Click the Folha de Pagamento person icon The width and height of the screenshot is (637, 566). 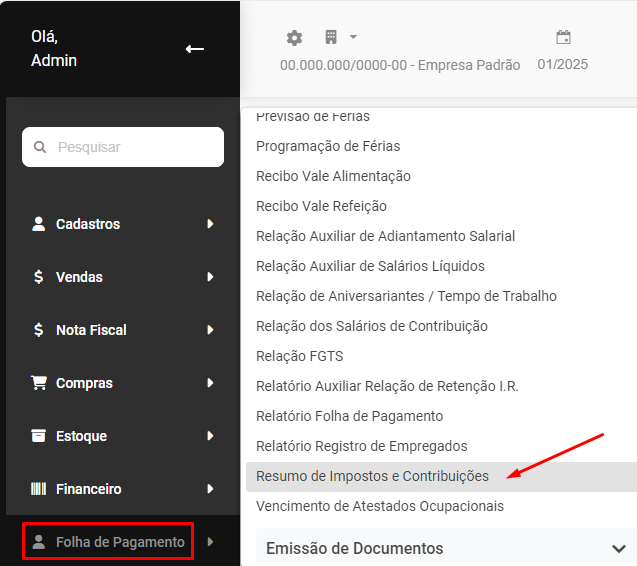click(39, 542)
